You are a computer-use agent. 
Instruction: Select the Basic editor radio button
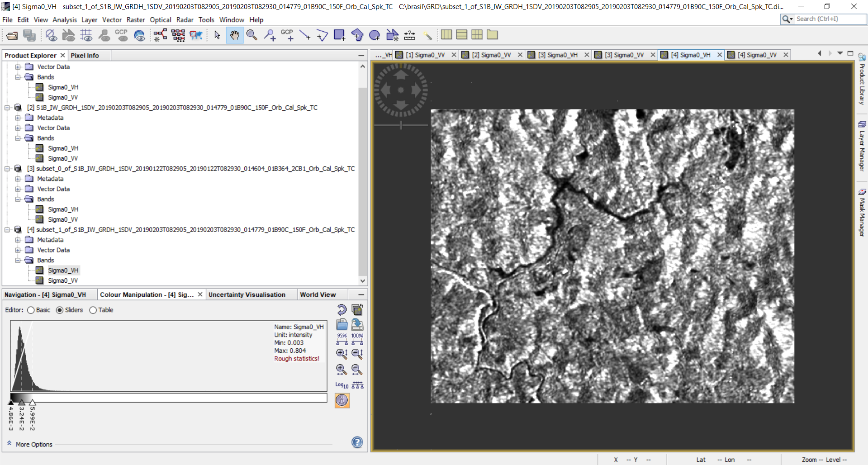coord(31,310)
